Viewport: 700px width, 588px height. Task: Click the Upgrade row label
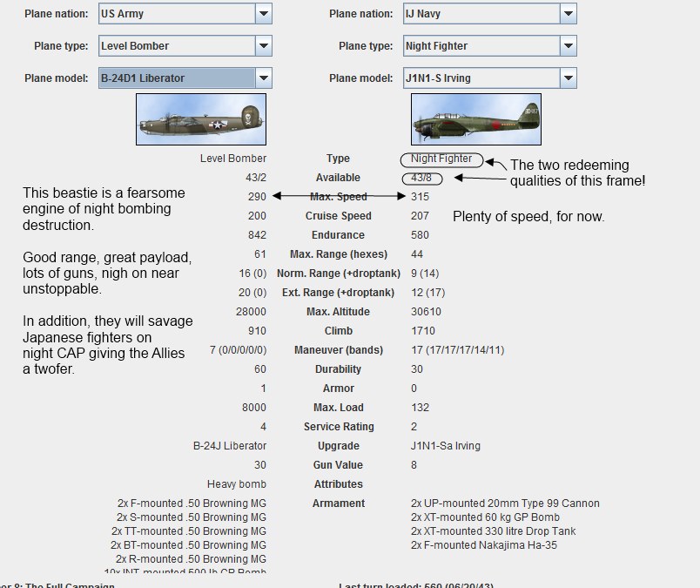[x=339, y=446]
